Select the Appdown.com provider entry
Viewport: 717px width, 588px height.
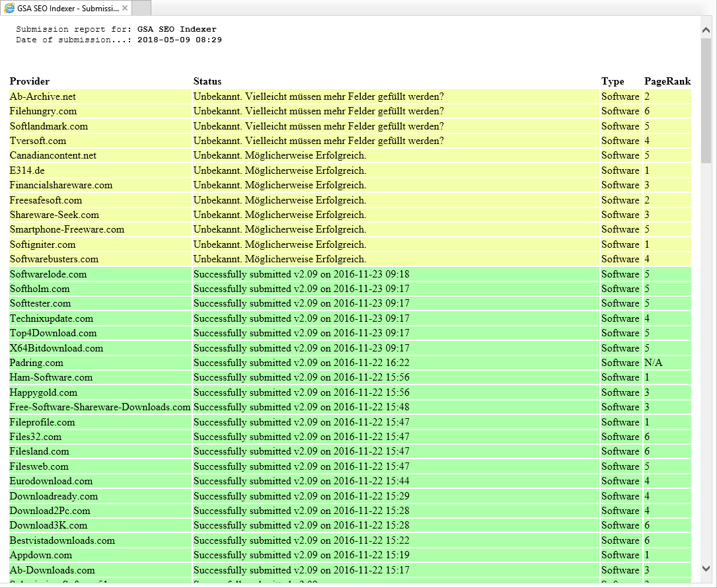pyautogui.click(x=41, y=556)
